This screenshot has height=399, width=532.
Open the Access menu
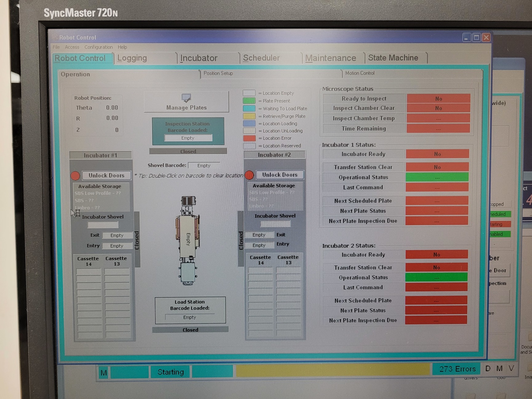[x=72, y=47]
